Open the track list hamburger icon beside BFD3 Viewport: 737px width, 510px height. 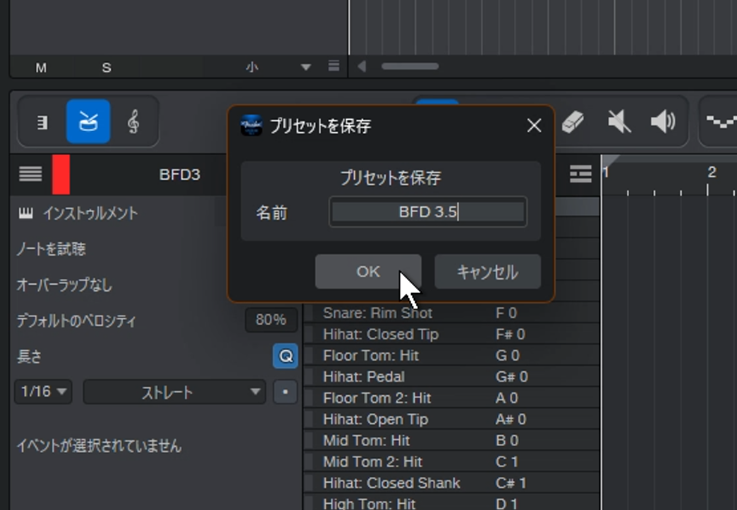click(31, 174)
